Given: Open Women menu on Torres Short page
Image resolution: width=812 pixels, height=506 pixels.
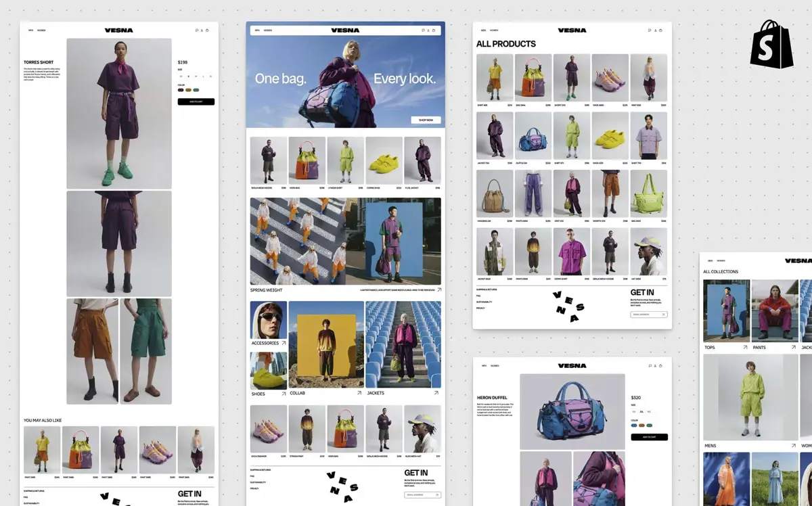Looking at the screenshot, I should [42, 30].
